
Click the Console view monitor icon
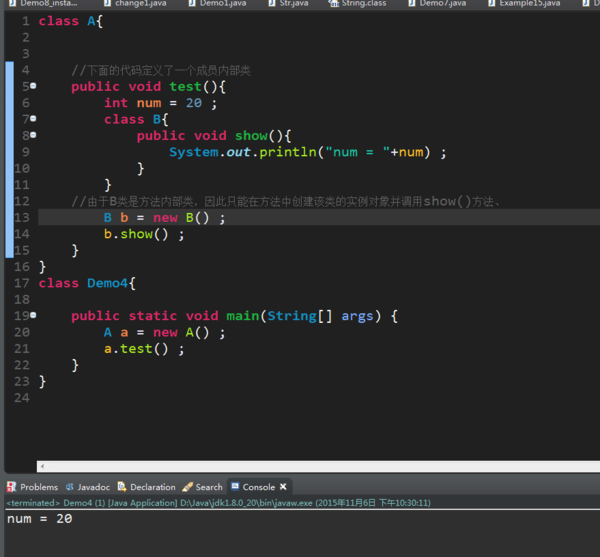coord(234,487)
